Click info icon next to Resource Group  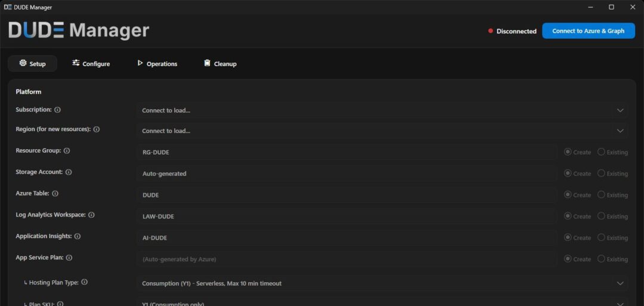67,151
